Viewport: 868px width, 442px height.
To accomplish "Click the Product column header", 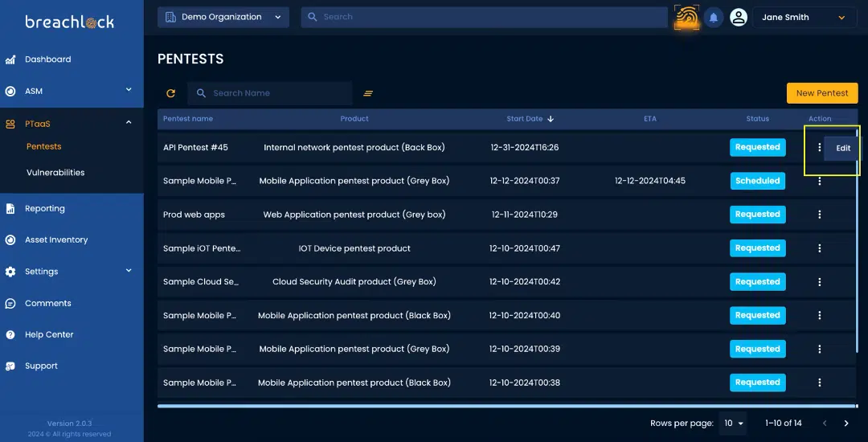I will [x=354, y=118].
